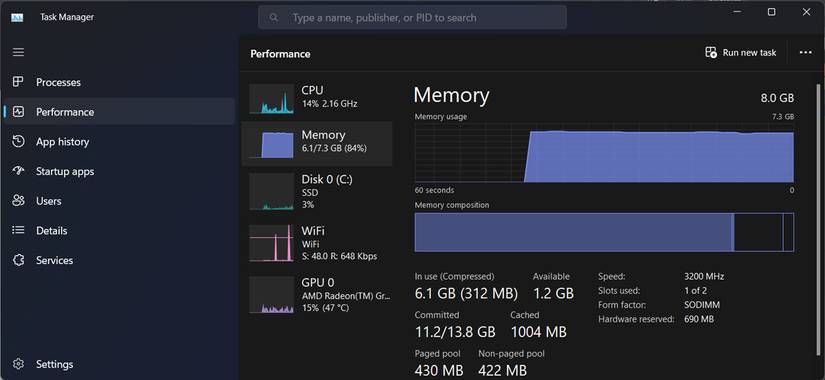This screenshot has height=380, width=825.
Task: Open Task Manager Settings
Action: click(119, 364)
